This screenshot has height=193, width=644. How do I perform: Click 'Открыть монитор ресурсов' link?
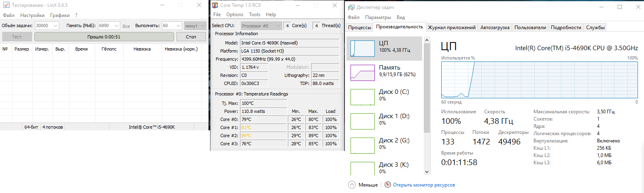point(424,185)
